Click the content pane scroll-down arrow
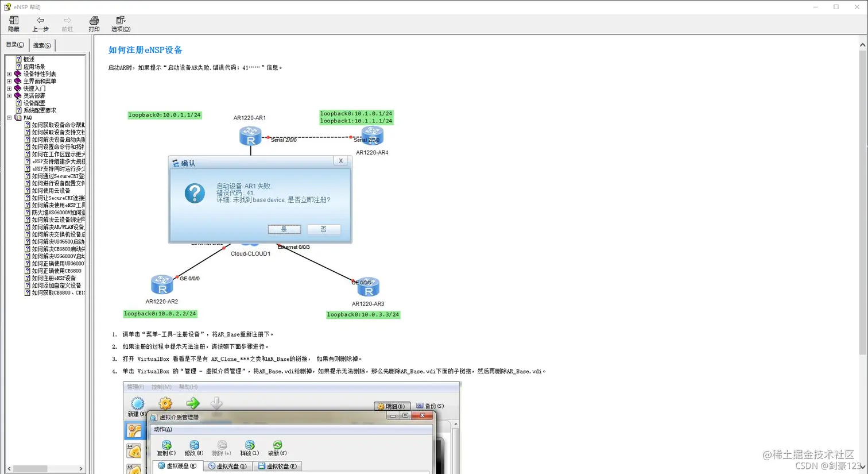This screenshot has width=868, height=474. point(862,467)
